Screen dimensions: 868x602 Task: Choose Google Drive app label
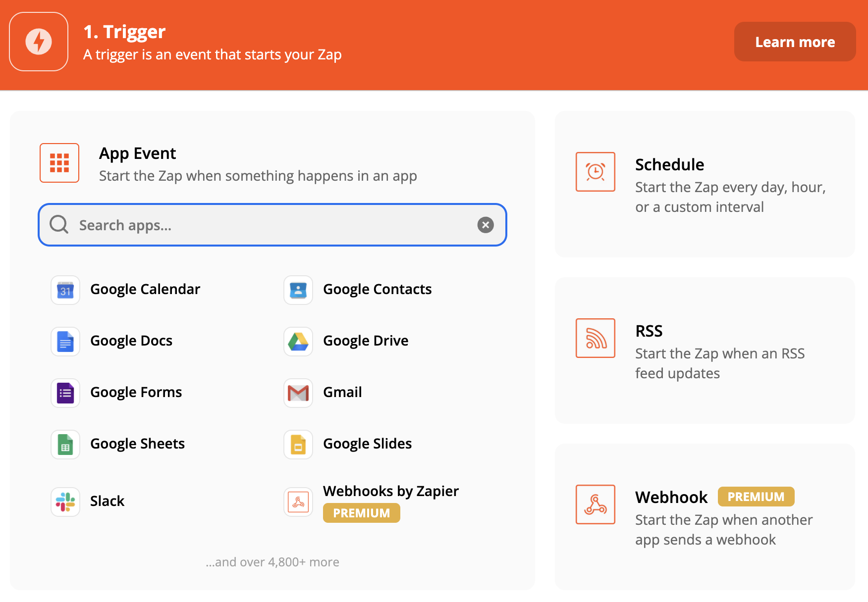click(x=366, y=341)
